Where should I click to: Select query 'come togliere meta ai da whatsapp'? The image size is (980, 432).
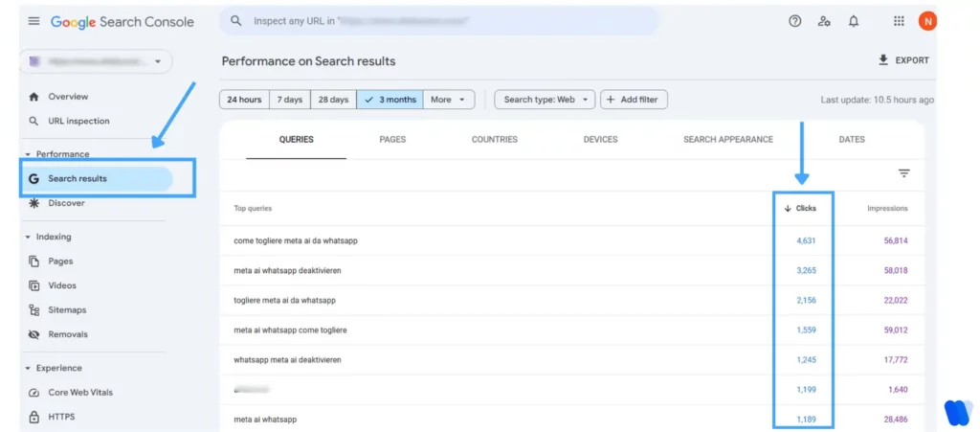[x=296, y=240]
